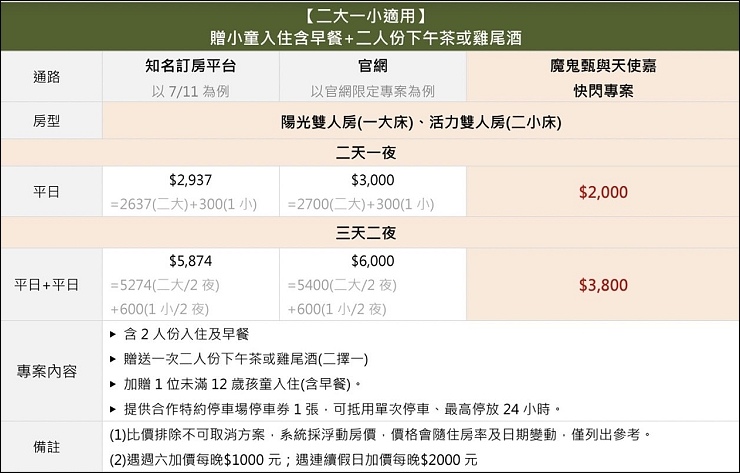Select the $5,874 two-night price
This screenshot has width=740, height=473.
[x=192, y=260]
